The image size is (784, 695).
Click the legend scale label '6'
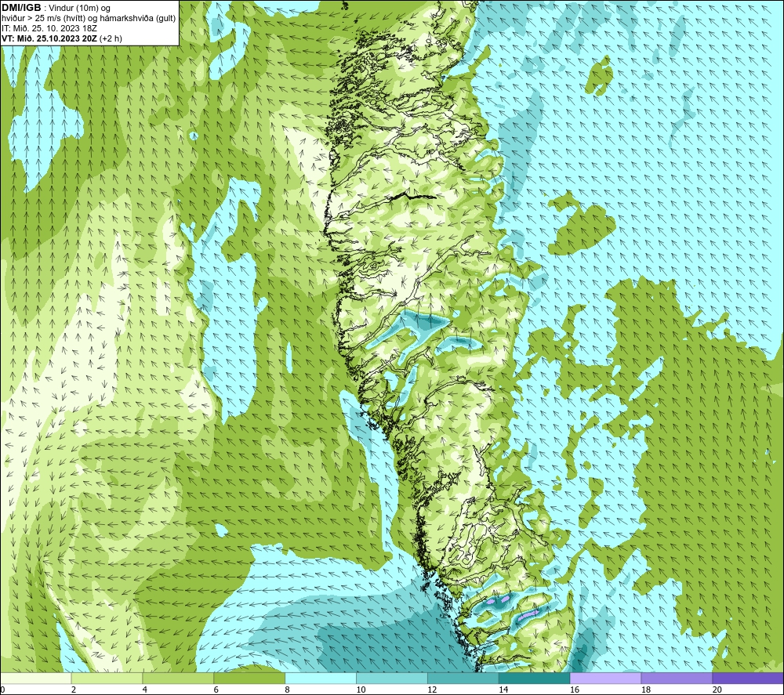click(216, 690)
